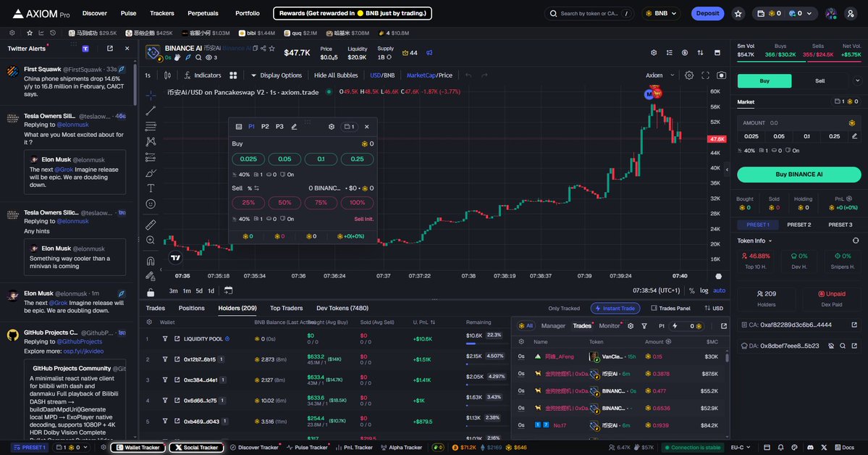The image size is (868, 455).
Task: Open the emoji sticker tool on chart
Action: 151,204
